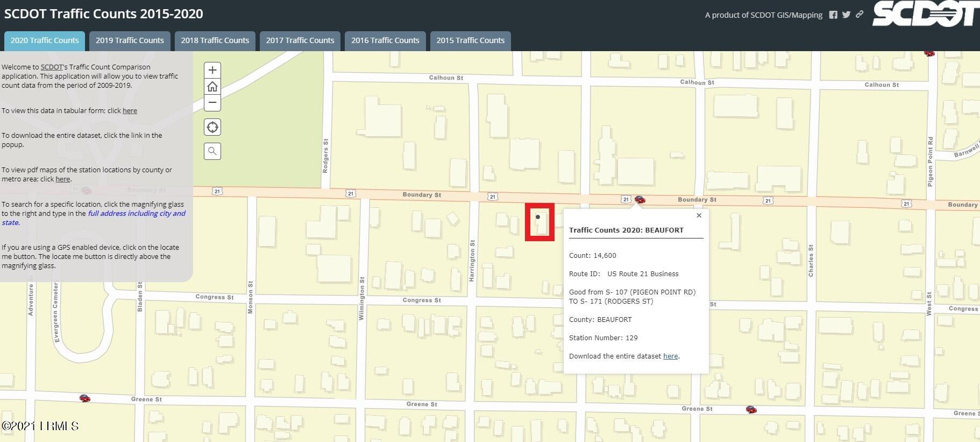
Task: Show the 2016 Traffic Counts tab
Action: [x=385, y=41]
